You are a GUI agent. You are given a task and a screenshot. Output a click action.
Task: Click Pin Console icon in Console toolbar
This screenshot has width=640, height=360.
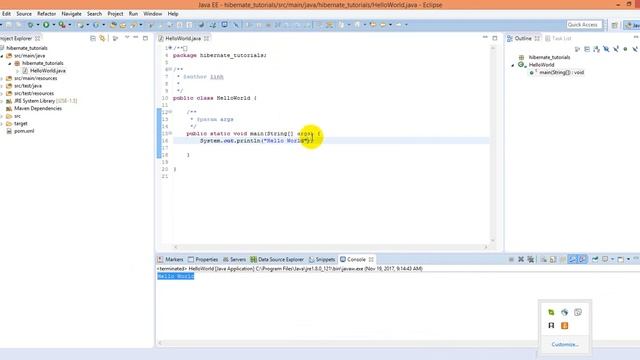[595, 260]
